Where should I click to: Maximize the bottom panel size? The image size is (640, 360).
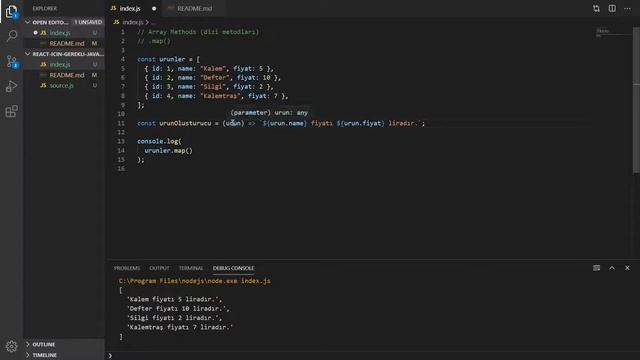pyautogui.click(x=612, y=268)
